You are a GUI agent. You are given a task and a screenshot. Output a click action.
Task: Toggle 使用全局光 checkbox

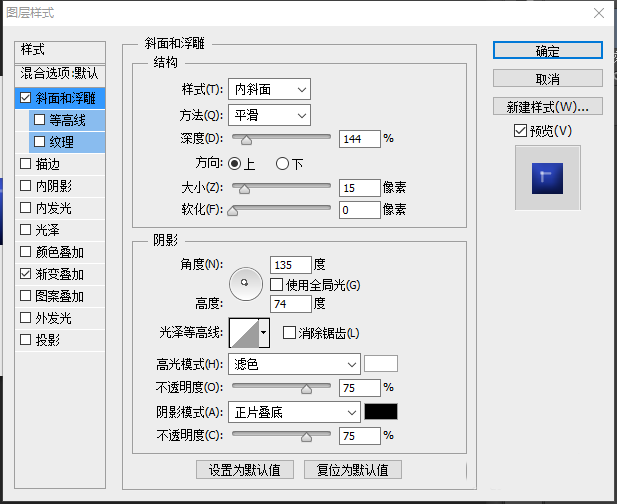pyautogui.click(x=276, y=284)
